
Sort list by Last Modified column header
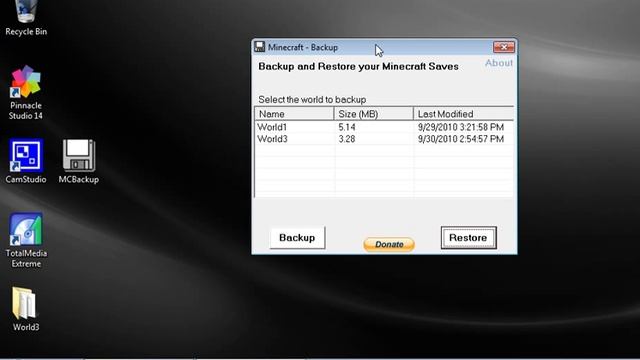click(x=463, y=113)
